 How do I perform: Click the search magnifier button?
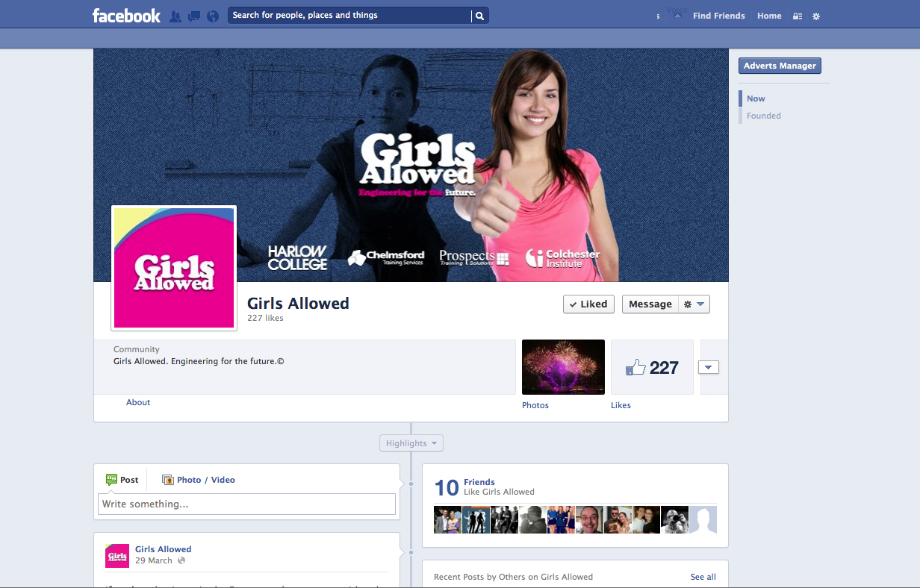point(480,16)
